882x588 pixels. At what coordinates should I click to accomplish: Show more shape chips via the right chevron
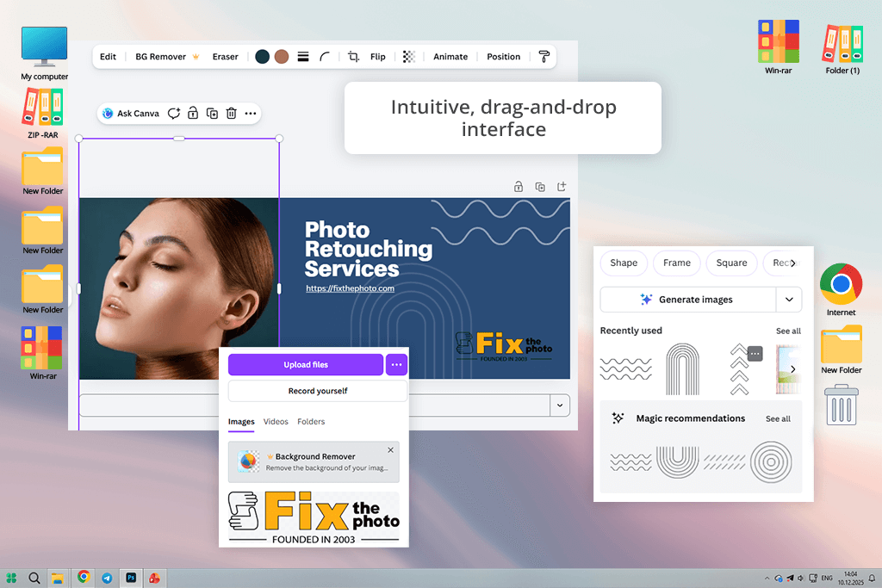point(793,263)
